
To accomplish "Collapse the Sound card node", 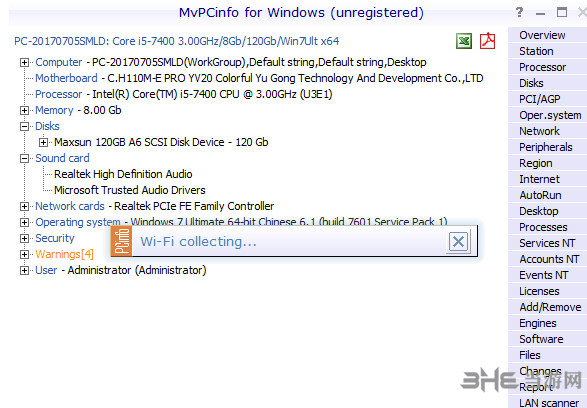I will pyautogui.click(x=24, y=159).
